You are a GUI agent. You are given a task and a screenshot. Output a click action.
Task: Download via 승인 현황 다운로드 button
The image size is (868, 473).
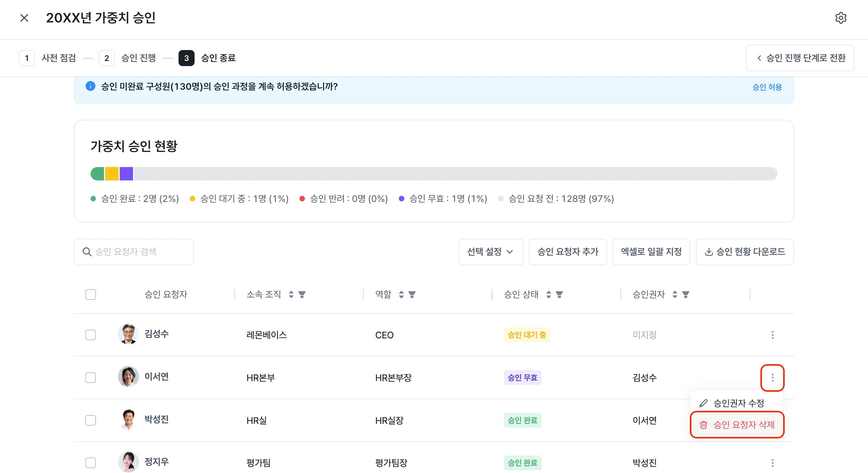coord(745,252)
